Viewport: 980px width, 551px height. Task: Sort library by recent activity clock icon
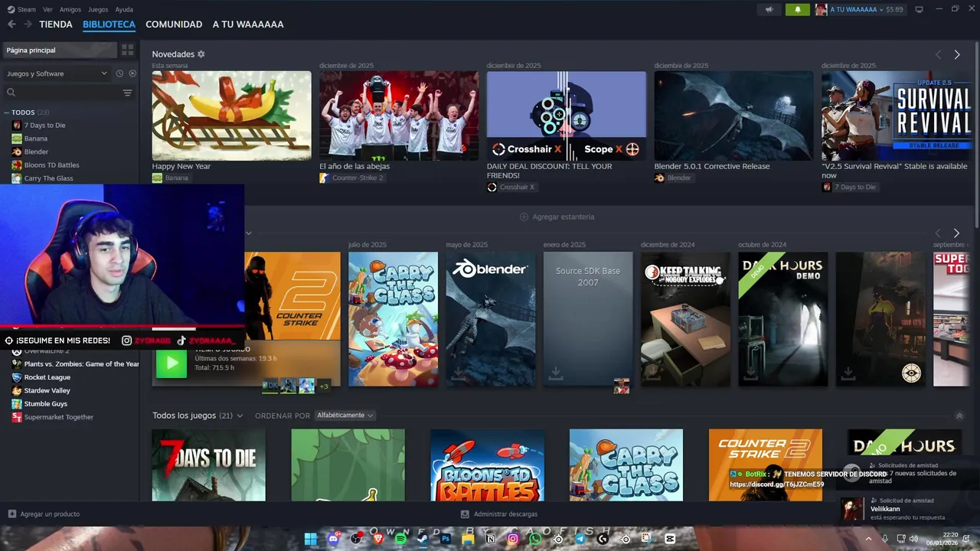tap(119, 73)
